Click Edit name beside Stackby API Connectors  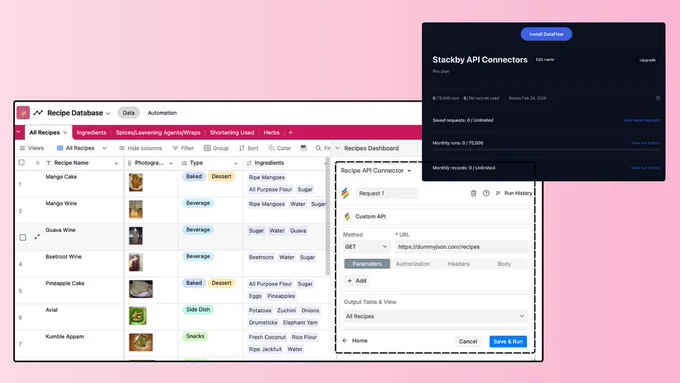[545, 59]
